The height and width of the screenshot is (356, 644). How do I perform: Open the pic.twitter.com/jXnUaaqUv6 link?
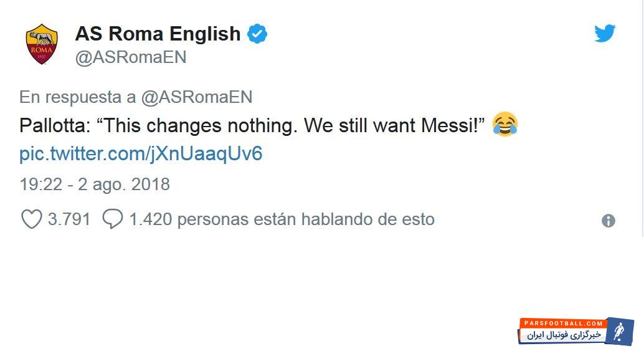[x=141, y=154]
